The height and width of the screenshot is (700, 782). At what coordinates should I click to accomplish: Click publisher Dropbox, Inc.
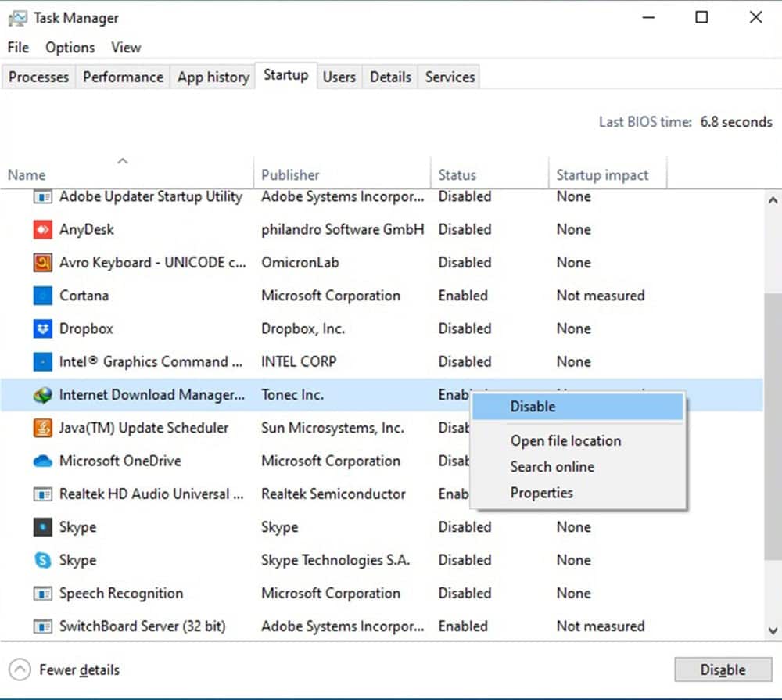[x=303, y=328]
